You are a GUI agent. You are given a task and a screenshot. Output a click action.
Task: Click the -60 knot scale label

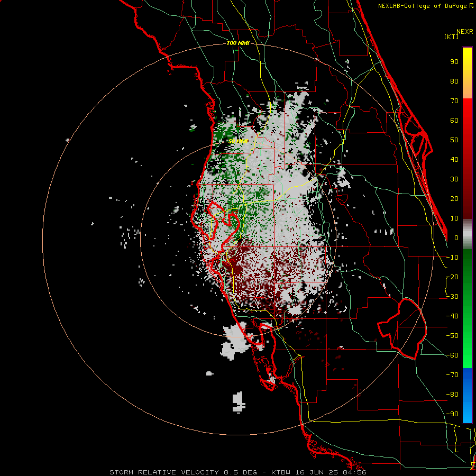pyautogui.click(x=452, y=355)
